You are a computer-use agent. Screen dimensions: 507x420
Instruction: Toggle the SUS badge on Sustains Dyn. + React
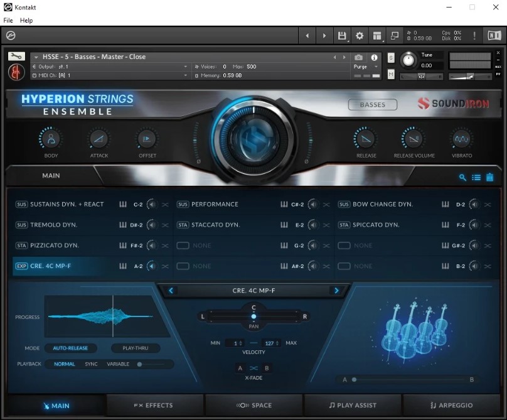21,204
